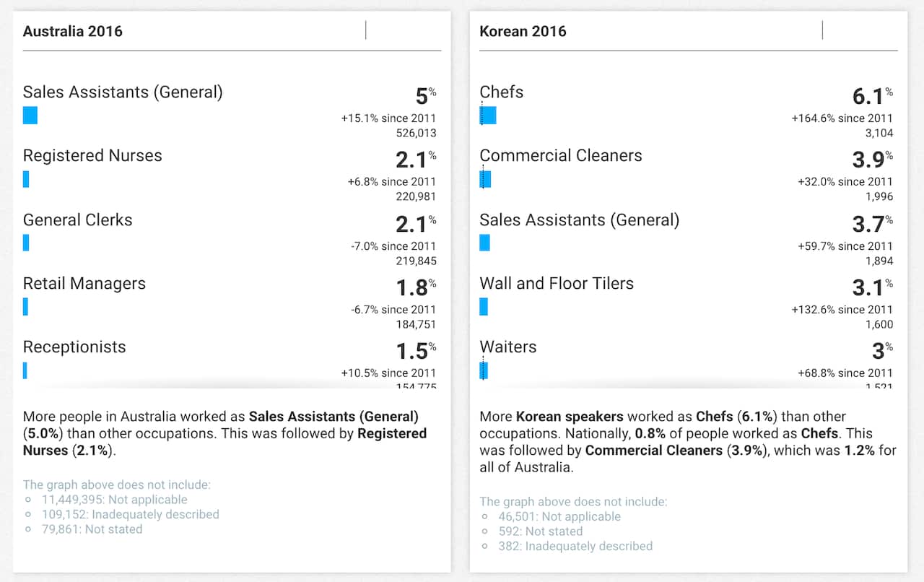The height and width of the screenshot is (582, 924).
Task: Click the dotted benchmark marker on Chefs bar
Action: [x=483, y=115]
